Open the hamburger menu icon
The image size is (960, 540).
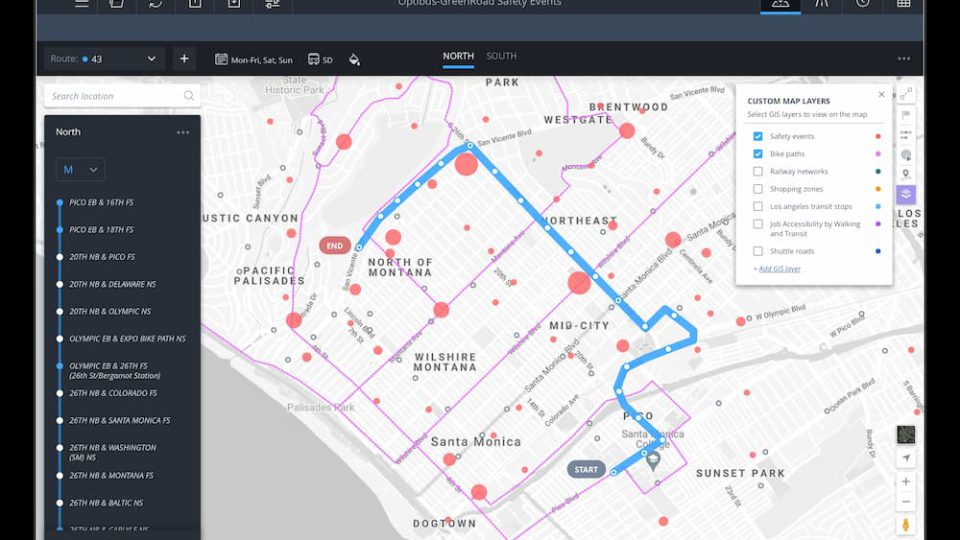point(82,4)
